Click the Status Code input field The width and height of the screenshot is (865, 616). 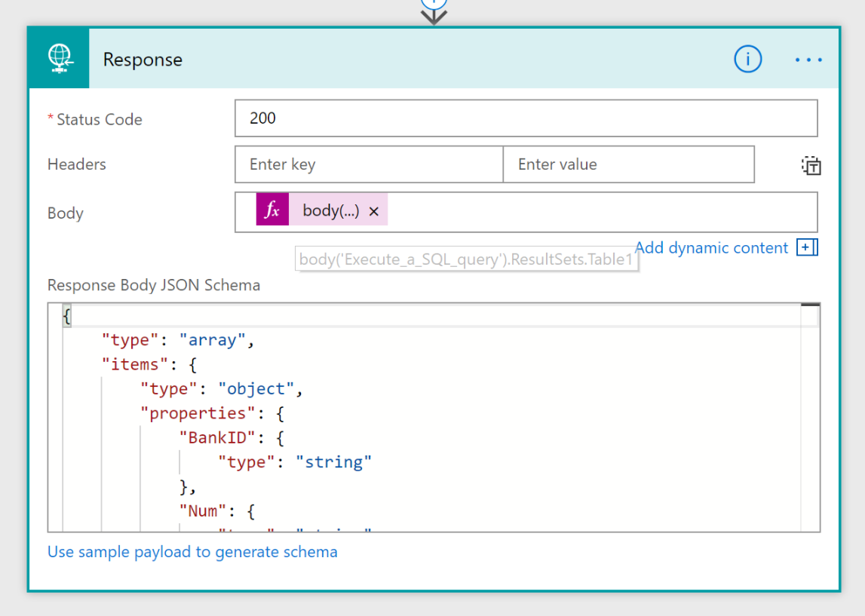(x=526, y=118)
